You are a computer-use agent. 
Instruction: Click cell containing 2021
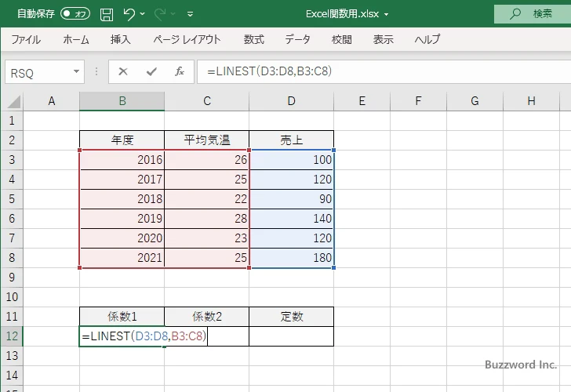click(x=122, y=258)
